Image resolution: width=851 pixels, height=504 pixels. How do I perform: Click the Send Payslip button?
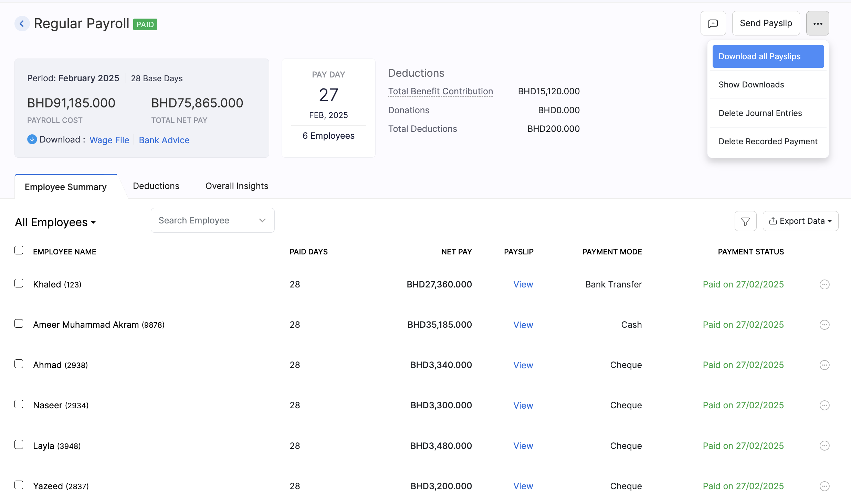[766, 23]
